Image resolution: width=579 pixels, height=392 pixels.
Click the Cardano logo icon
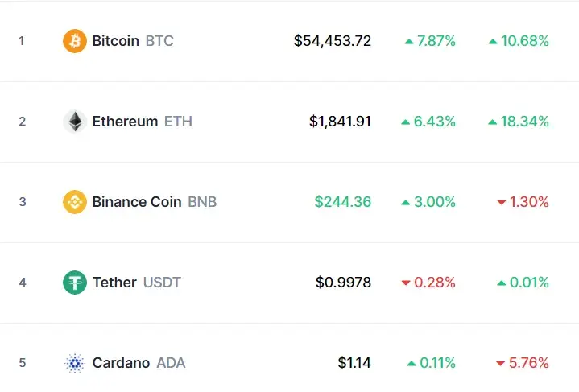pyautogui.click(x=75, y=363)
